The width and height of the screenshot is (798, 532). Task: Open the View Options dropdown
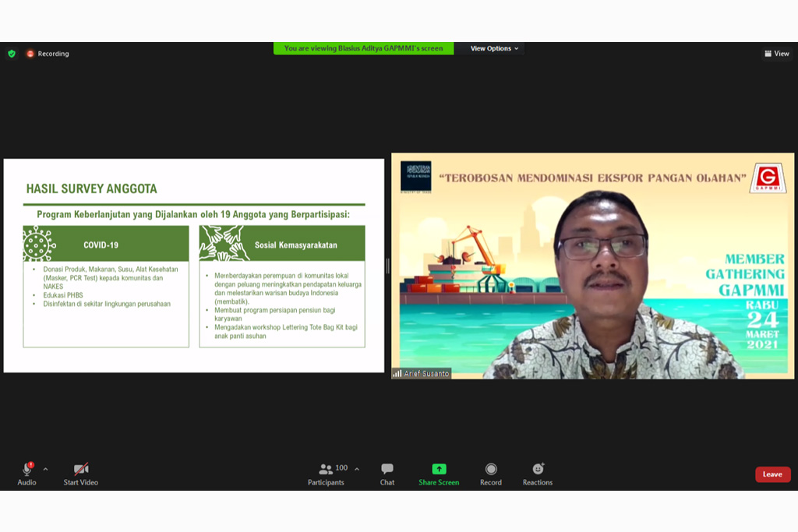pyautogui.click(x=493, y=48)
